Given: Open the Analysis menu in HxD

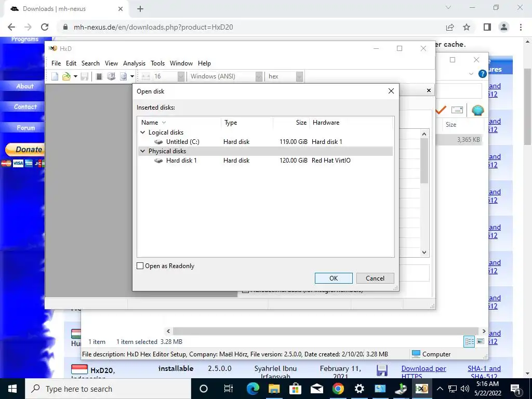Looking at the screenshot, I should pyautogui.click(x=134, y=63).
